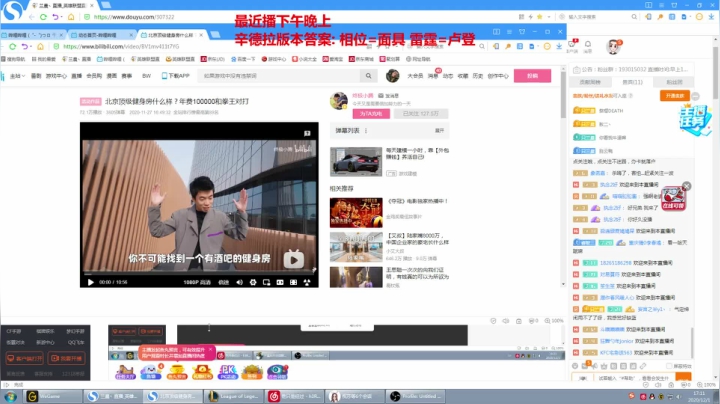720x404 pixels.
Task: Toggle the checkbox above Douyu chat input
Action: [x=669, y=366]
